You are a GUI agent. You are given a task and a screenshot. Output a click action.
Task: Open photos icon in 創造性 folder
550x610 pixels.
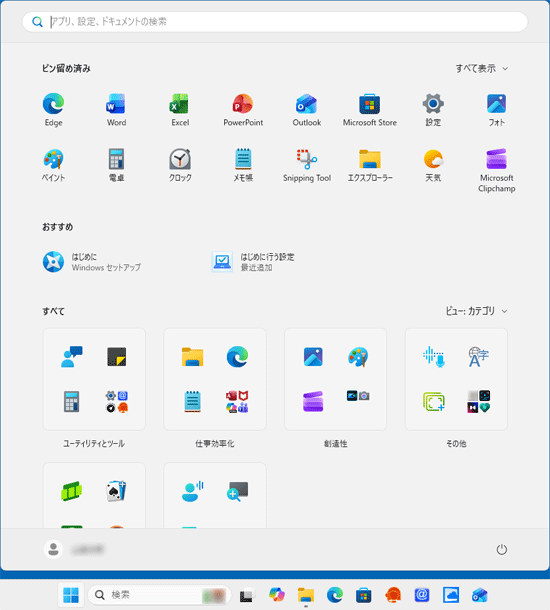313,357
